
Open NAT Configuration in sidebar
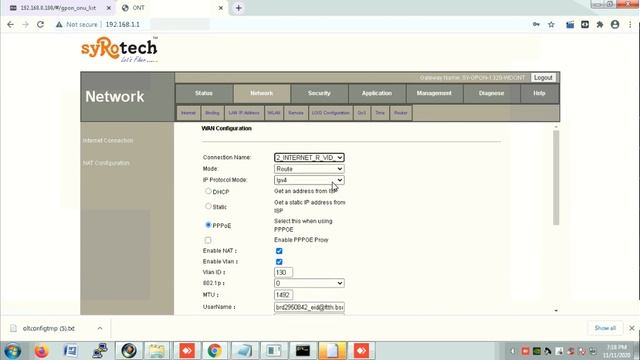(106, 163)
